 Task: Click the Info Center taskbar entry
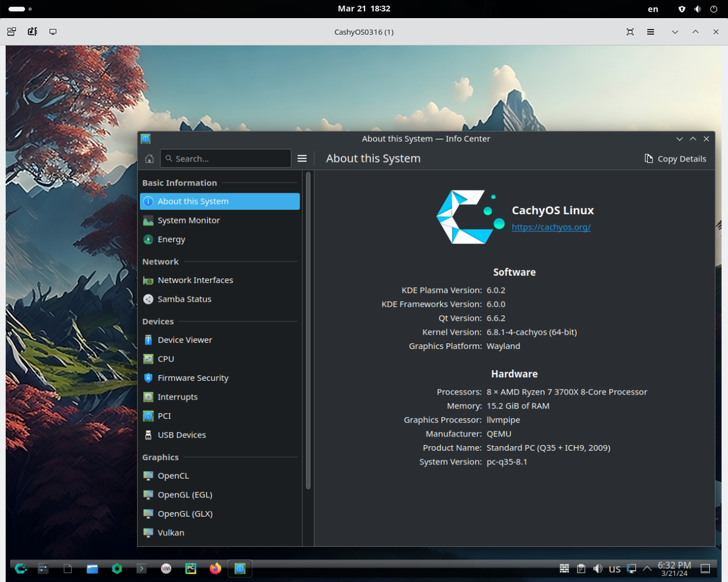pyautogui.click(x=240, y=569)
